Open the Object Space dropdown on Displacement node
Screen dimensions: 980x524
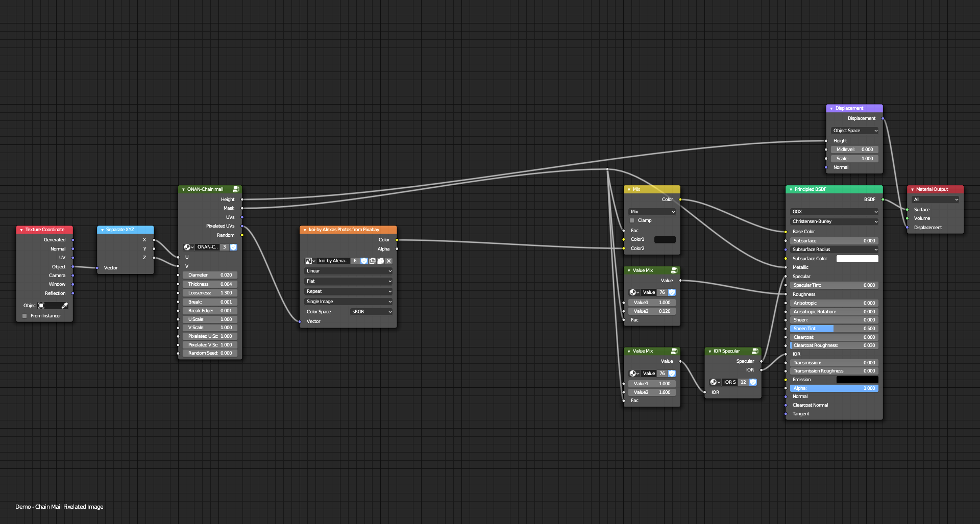tap(854, 131)
